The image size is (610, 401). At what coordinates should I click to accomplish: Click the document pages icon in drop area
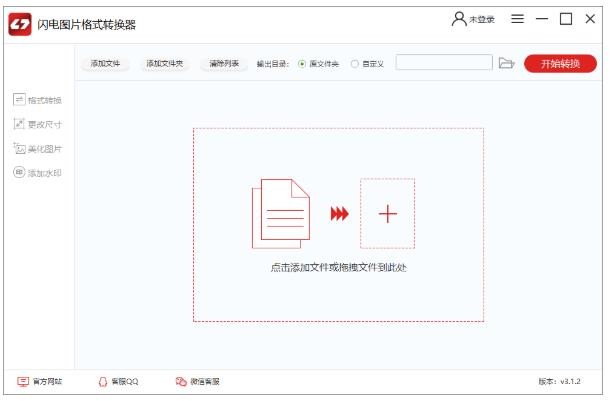click(x=281, y=214)
